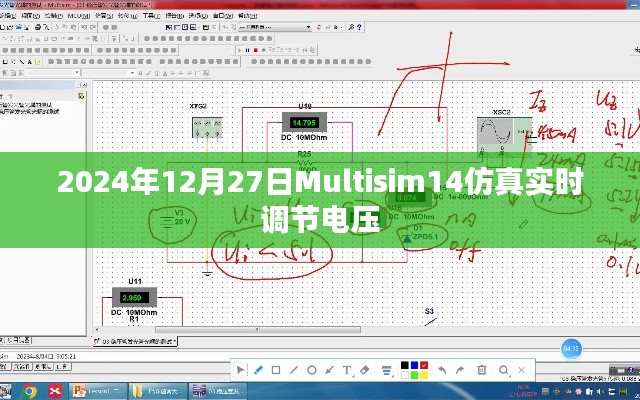Redo the annotation stroke
The height and width of the screenshot is (400, 640).
(460, 370)
